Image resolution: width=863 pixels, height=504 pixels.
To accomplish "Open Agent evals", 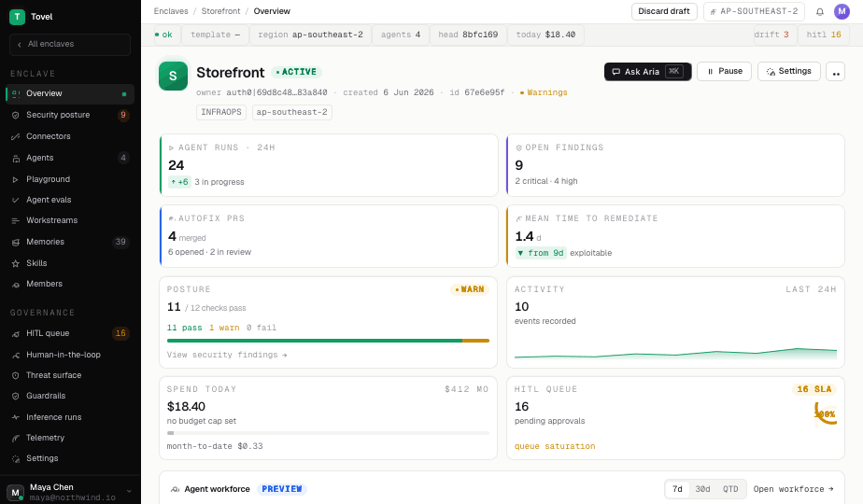I will [x=70, y=200].
